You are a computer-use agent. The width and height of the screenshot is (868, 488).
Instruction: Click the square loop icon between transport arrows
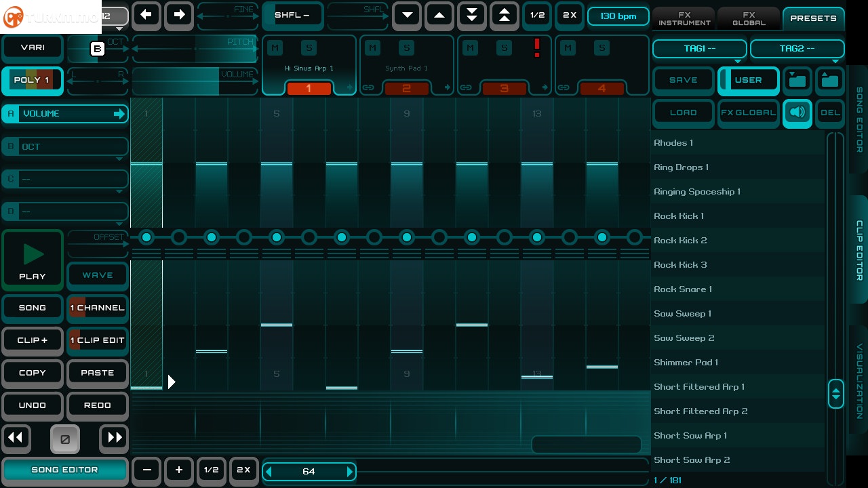(65, 439)
